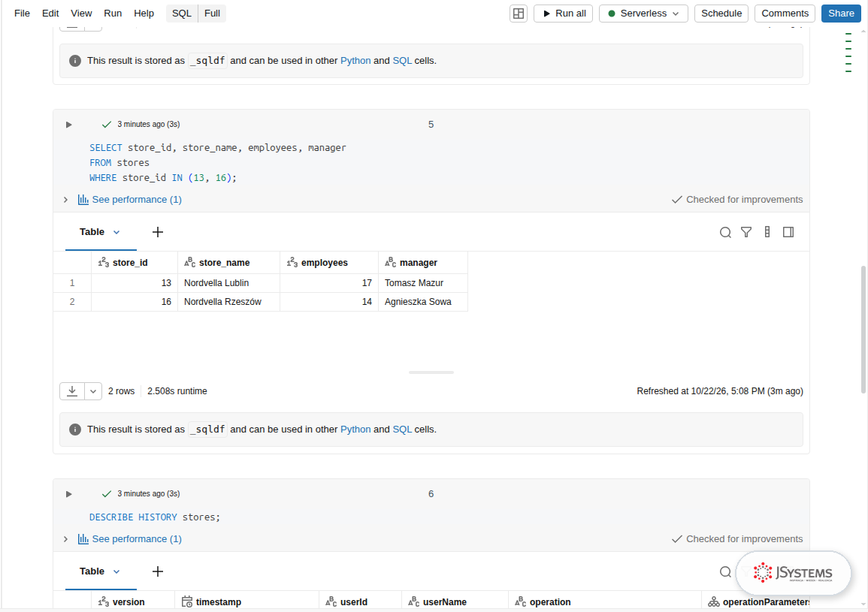Toggle the side-by-side layout icon
This screenshot has height=612, width=868.
(518, 14)
